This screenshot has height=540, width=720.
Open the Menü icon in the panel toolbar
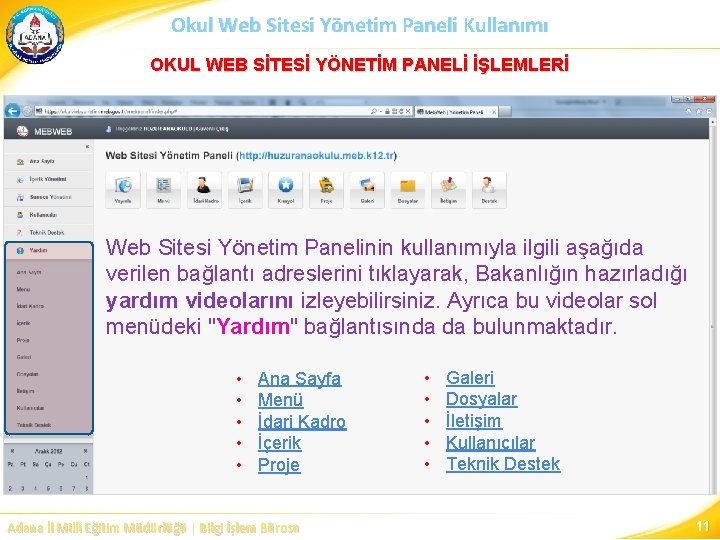163,190
